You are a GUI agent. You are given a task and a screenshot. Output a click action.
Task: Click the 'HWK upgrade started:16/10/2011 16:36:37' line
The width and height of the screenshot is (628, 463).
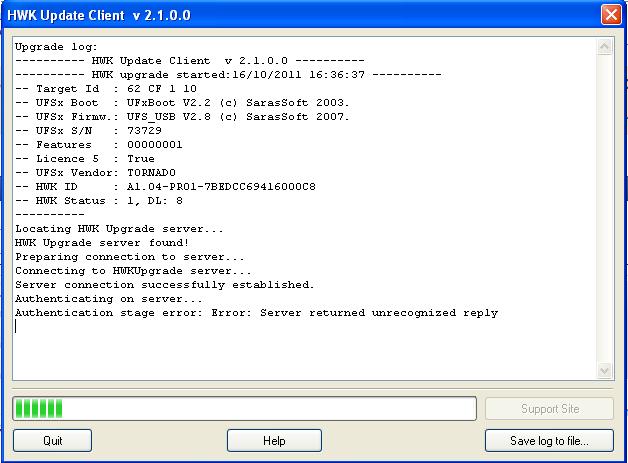(228, 74)
